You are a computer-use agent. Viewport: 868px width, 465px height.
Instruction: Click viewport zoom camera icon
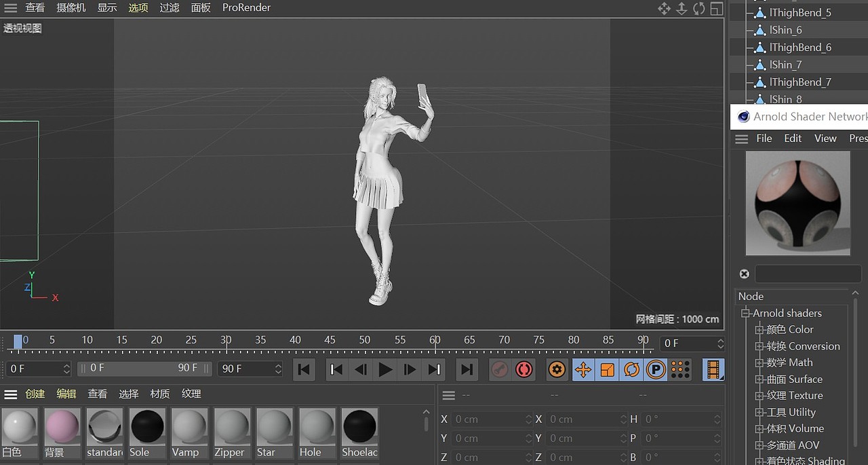click(682, 8)
